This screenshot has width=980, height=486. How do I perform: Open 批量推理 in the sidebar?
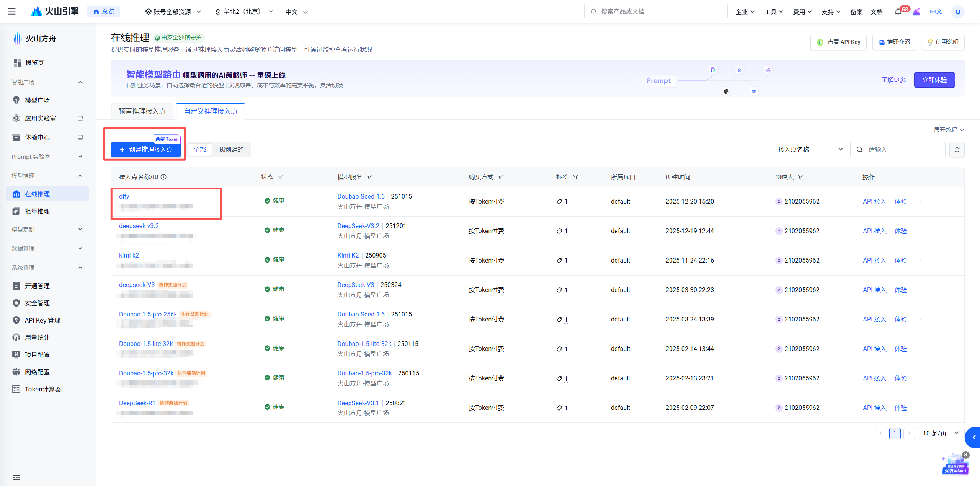click(x=37, y=211)
